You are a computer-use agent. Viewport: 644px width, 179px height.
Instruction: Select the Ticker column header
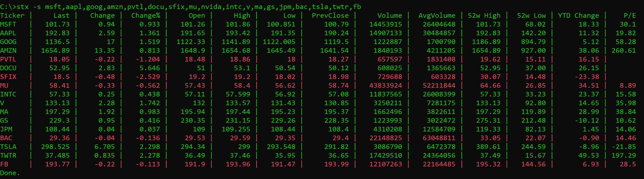(12, 16)
